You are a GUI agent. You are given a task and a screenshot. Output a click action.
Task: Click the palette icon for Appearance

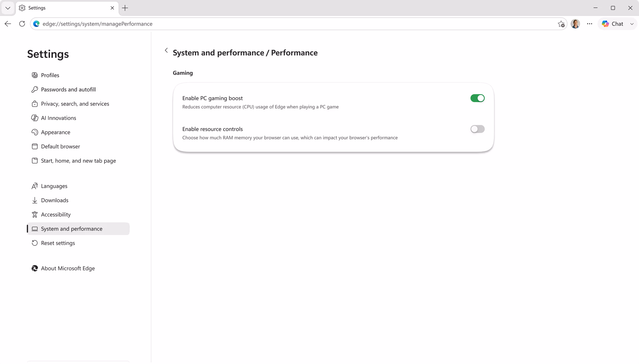click(x=35, y=132)
